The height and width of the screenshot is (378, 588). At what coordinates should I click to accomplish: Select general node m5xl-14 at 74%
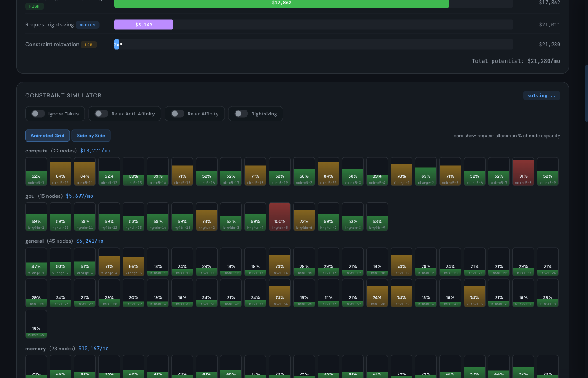280,262
